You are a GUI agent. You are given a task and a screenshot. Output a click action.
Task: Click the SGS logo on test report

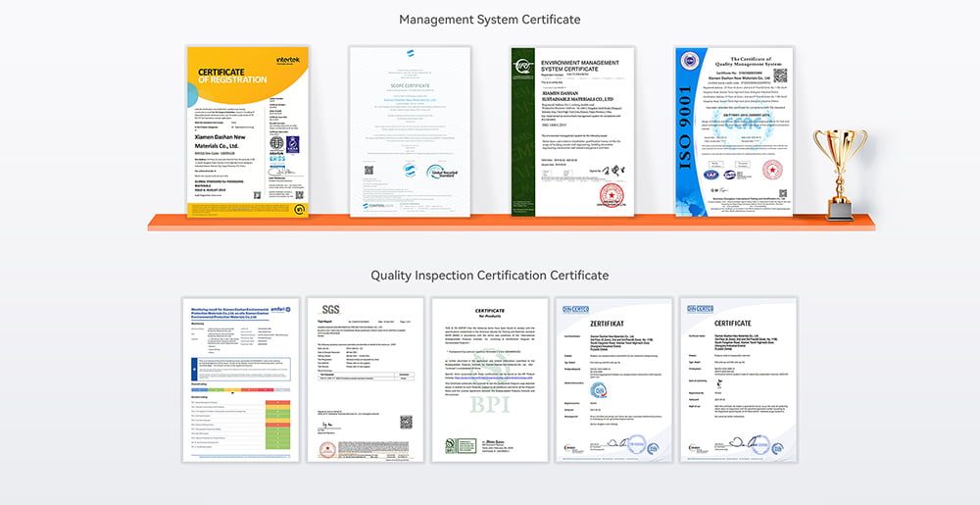coord(326,309)
